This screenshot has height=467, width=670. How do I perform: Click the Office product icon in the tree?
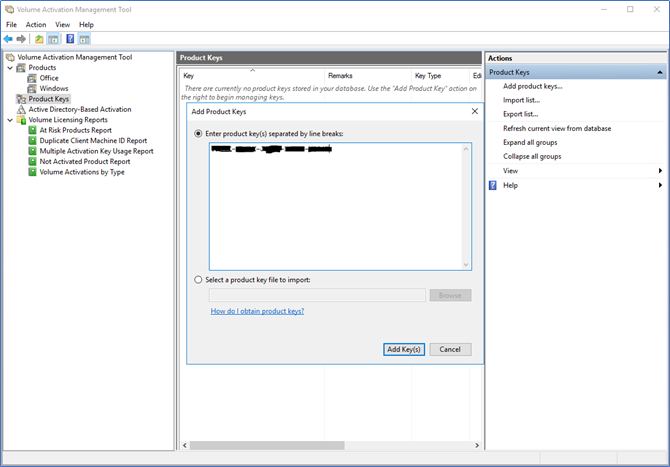[32, 78]
